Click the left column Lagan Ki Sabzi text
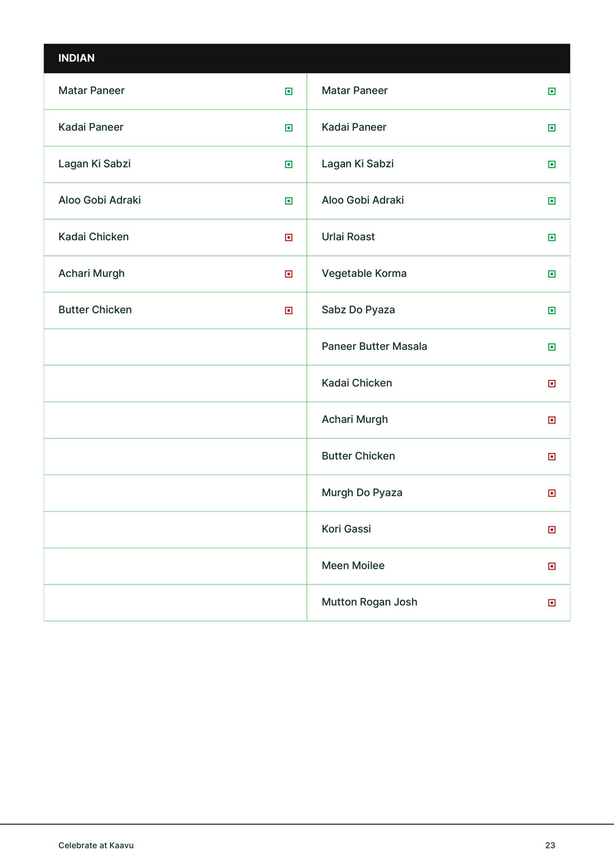The image size is (614, 868). pyautogui.click(x=95, y=164)
